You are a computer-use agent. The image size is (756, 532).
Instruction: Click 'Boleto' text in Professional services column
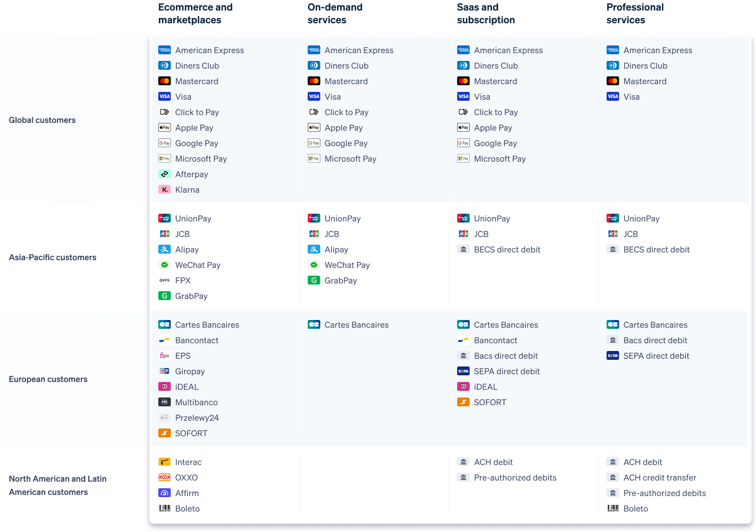(x=635, y=509)
